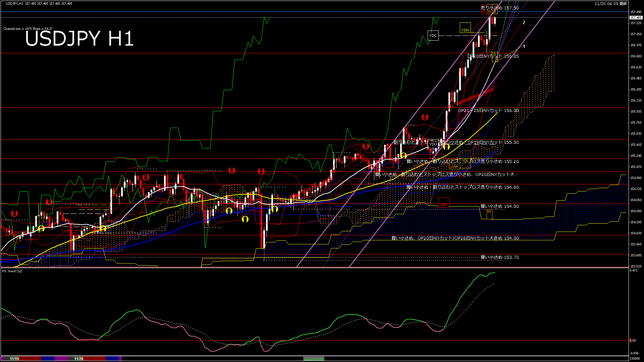The width and height of the screenshot is (644, 362).
Task: Click the 売り小さめ 157.50 level label
Action: coord(499,8)
